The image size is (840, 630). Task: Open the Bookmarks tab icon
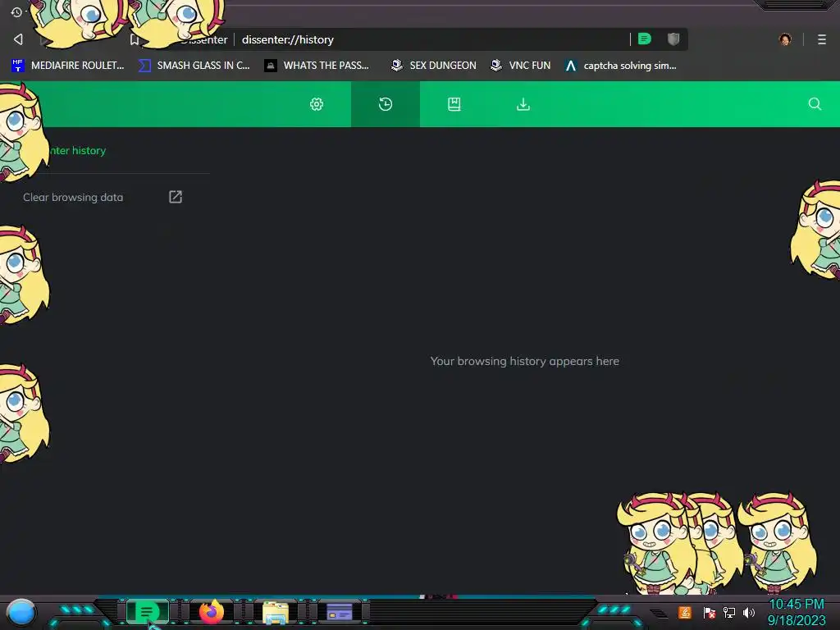point(454,104)
